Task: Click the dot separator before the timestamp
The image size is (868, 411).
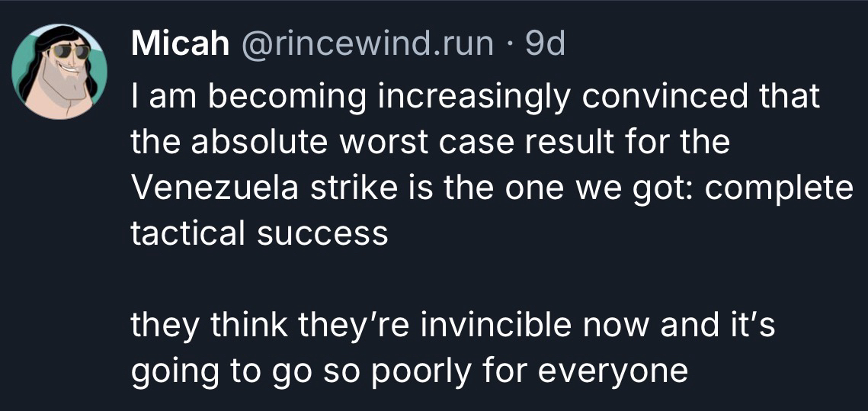Action: point(511,45)
